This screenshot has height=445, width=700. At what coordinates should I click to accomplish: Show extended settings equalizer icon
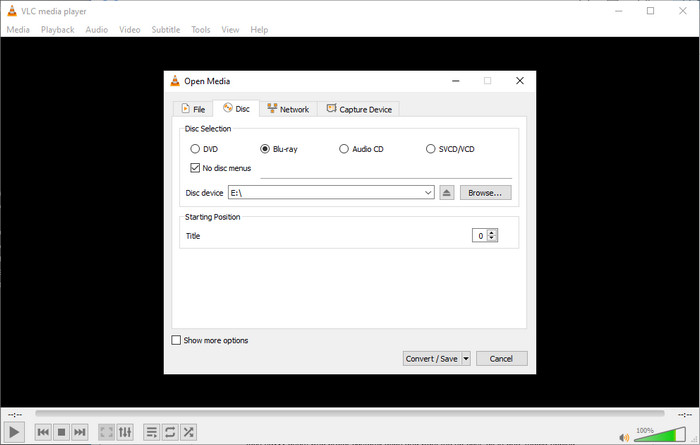[x=125, y=432]
